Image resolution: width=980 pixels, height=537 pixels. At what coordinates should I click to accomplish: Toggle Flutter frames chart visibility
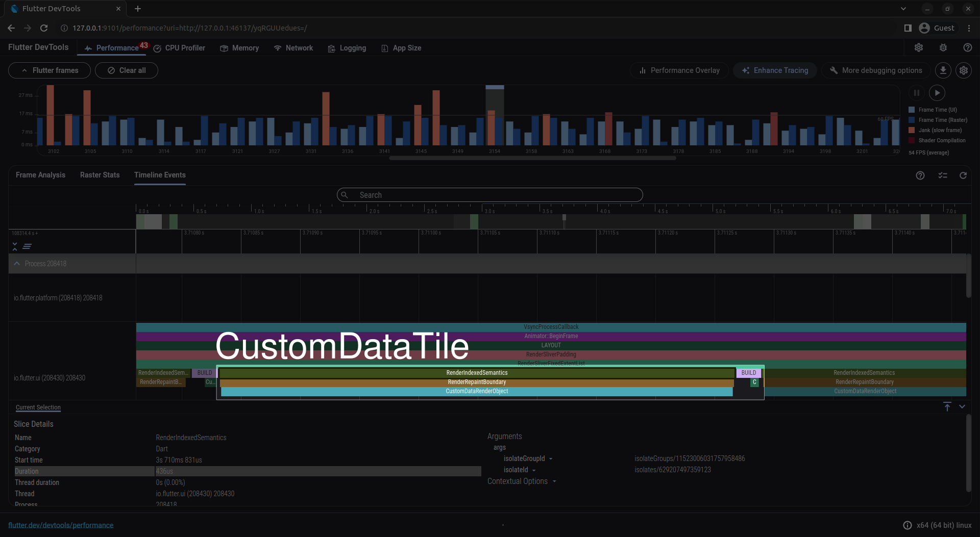50,70
